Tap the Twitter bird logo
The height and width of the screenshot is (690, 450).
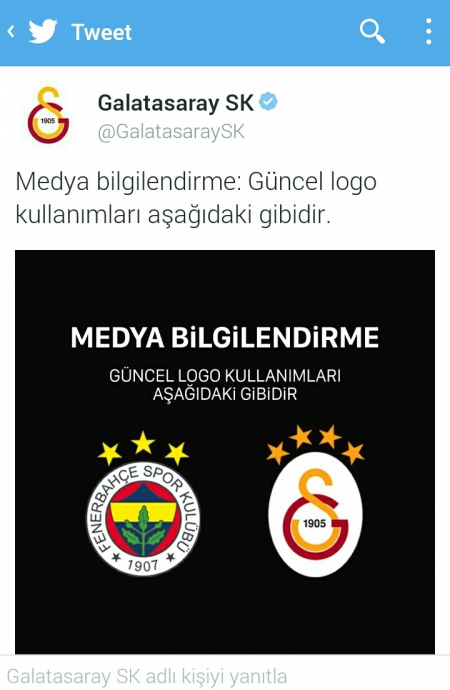pos(43,31)
